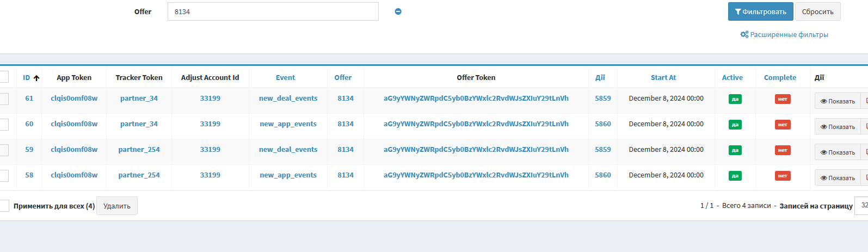The height and width of the screenshot is (252, 868).
Task: Open Дії value 5860 in row 60
Action: (x=603, y=124)
